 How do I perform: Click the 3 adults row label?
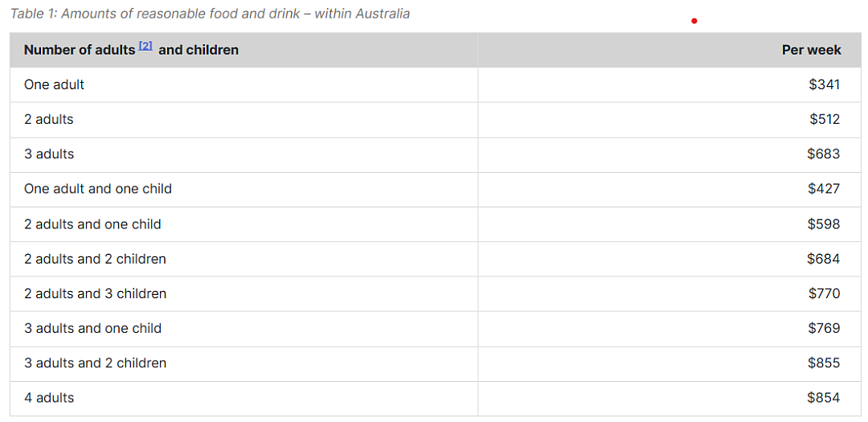pos(49,154)
